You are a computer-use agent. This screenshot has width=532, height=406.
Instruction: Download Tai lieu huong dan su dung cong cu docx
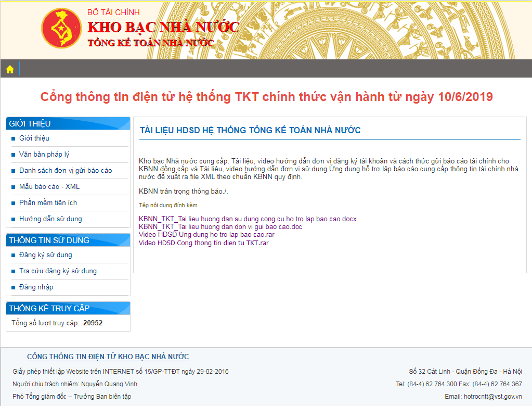pos(248,219)
